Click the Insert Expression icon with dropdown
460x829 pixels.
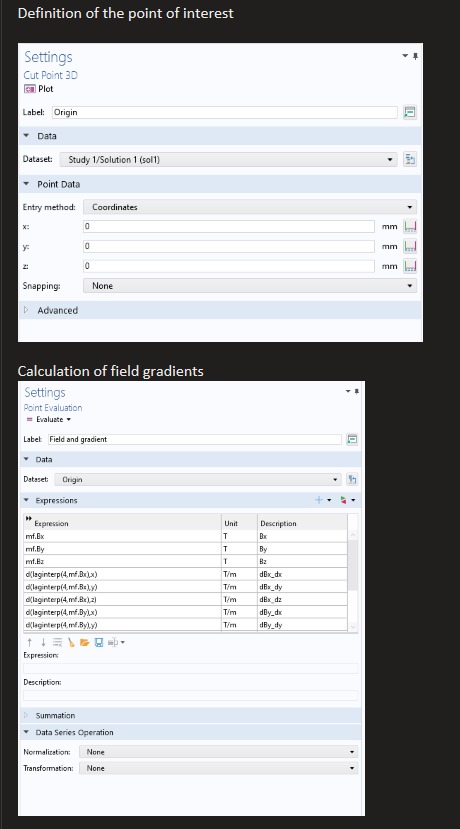click(116, 642)
